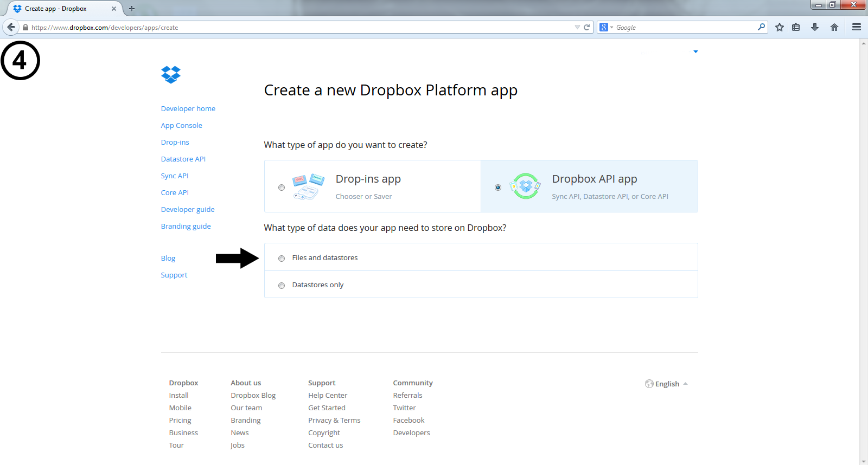Open footer Dropbox Blog link
The image size is (868, 465).
tap(253, 395)
